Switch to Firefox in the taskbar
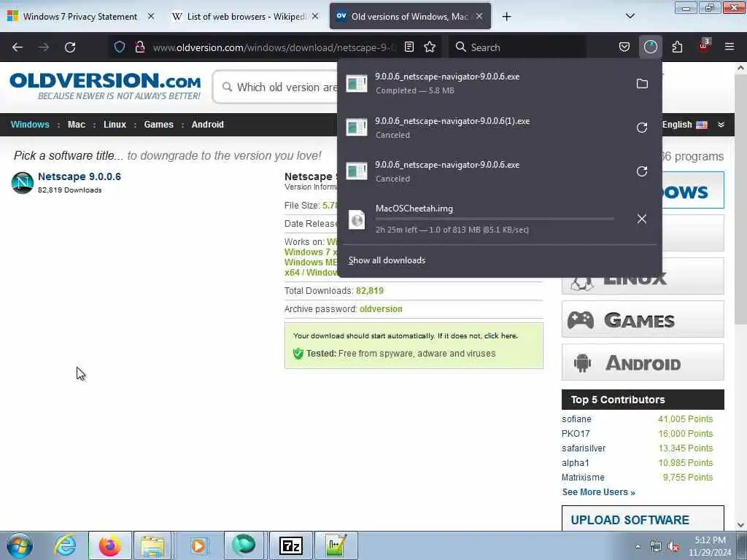This screenshot has width=747, height=560. 110,545
